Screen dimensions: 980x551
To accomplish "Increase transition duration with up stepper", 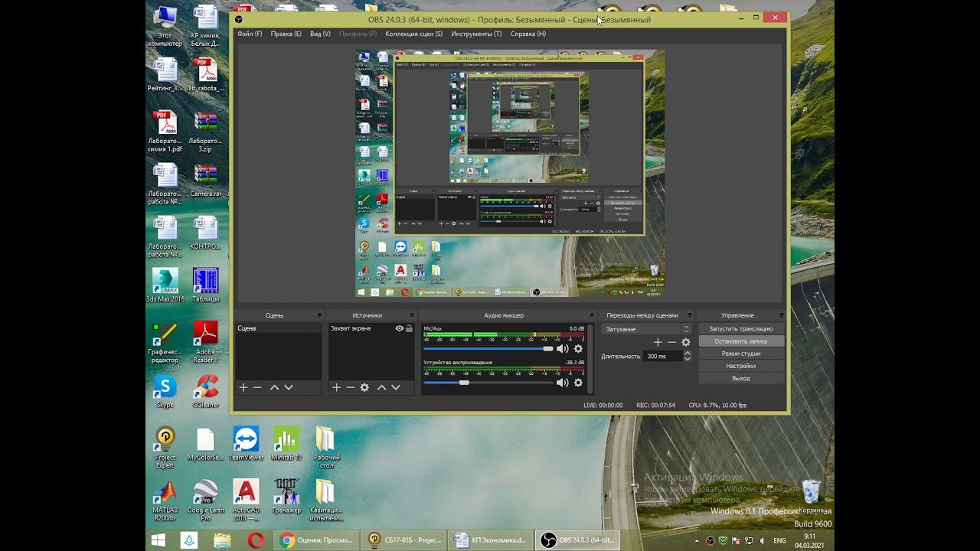I will click(687, 354).
